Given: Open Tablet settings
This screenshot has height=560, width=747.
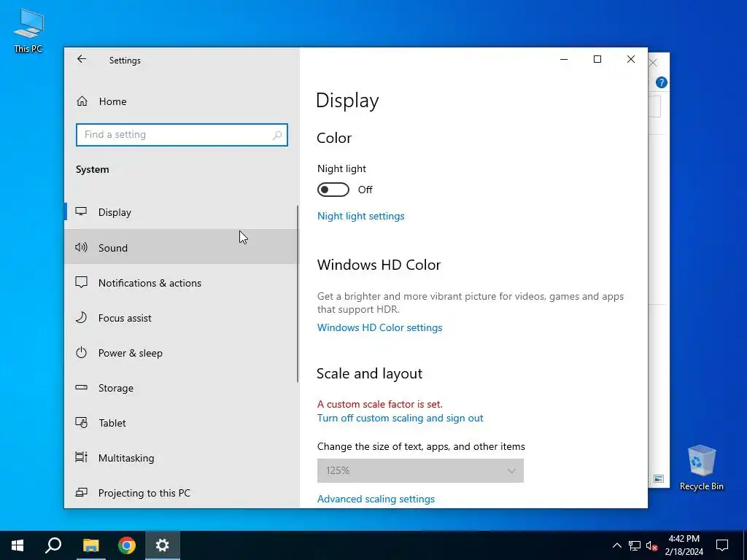Looking at the screenshot, I should click(x=182, y=423).
